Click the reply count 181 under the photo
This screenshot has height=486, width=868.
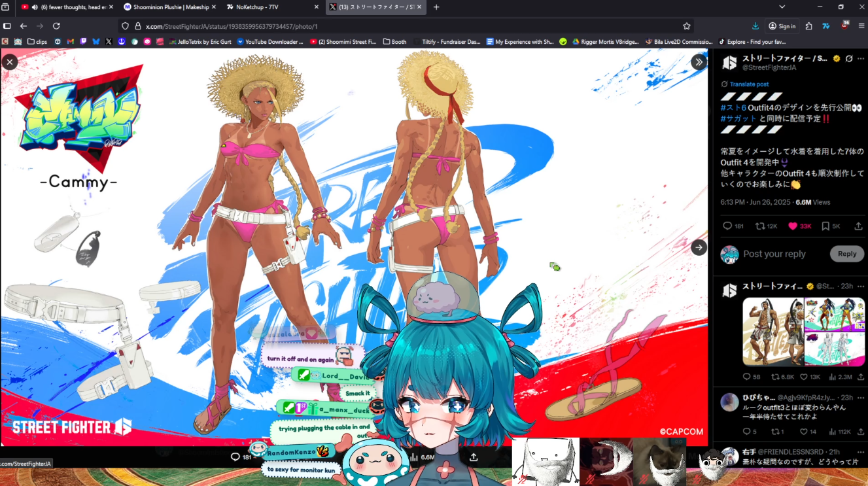[241, 457]
